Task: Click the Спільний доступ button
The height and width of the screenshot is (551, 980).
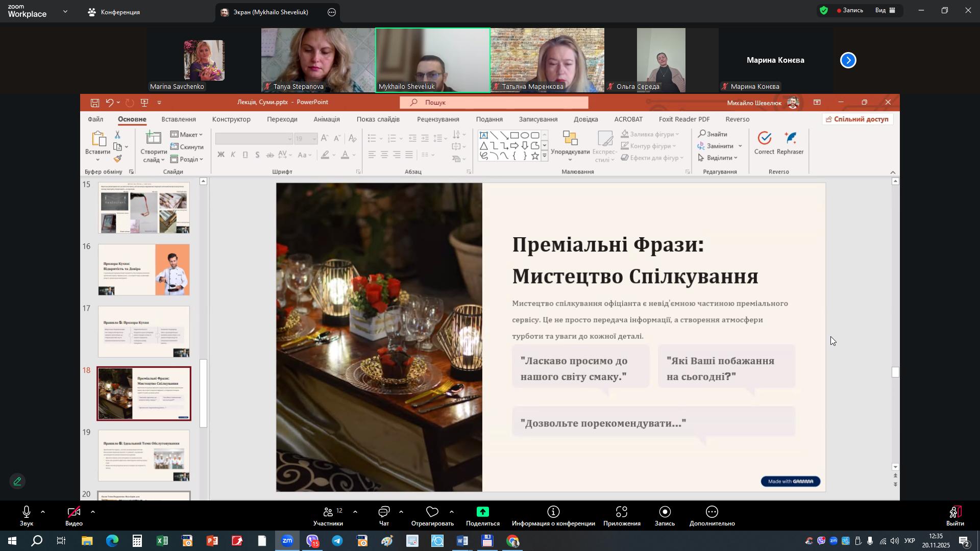Action: 858,119
